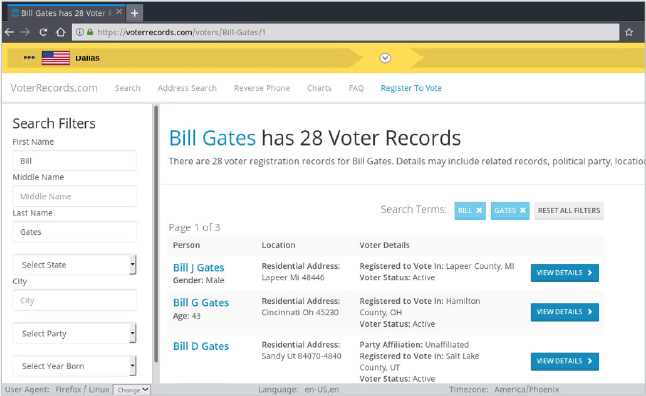Viewport: 646px width, 396px height.
Task: View details for Bill G Gates
Action: [564, 312]
